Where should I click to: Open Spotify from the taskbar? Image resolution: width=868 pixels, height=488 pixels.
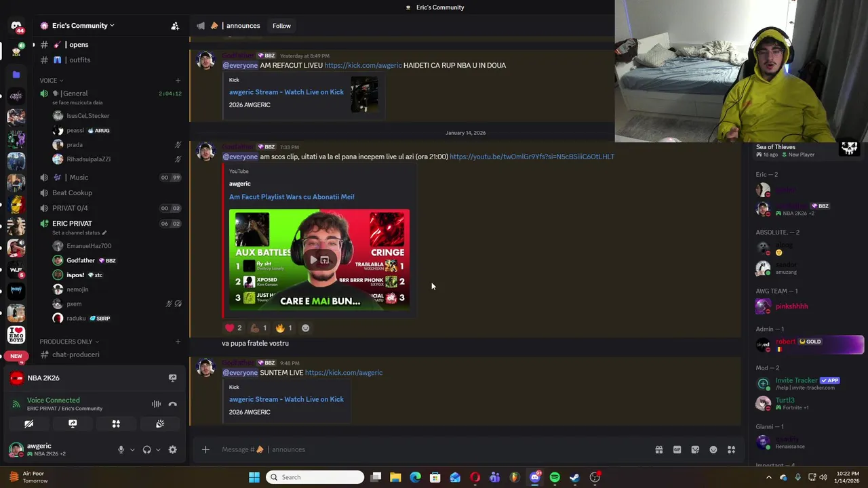pos(555,477)
